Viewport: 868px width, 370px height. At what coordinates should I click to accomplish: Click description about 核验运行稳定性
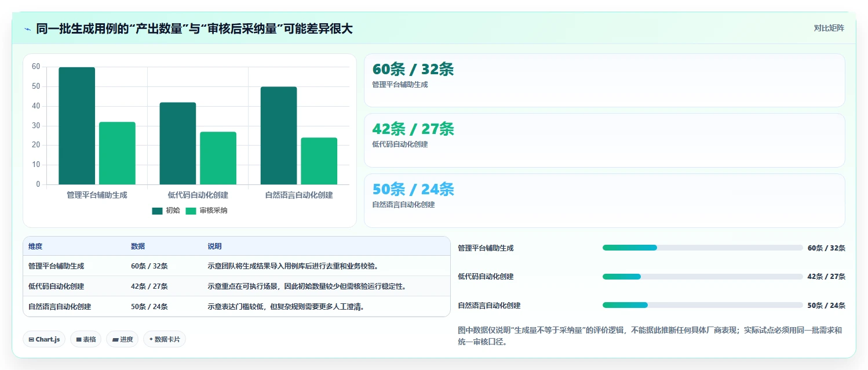pyautogui.click(x=307, y=286)
